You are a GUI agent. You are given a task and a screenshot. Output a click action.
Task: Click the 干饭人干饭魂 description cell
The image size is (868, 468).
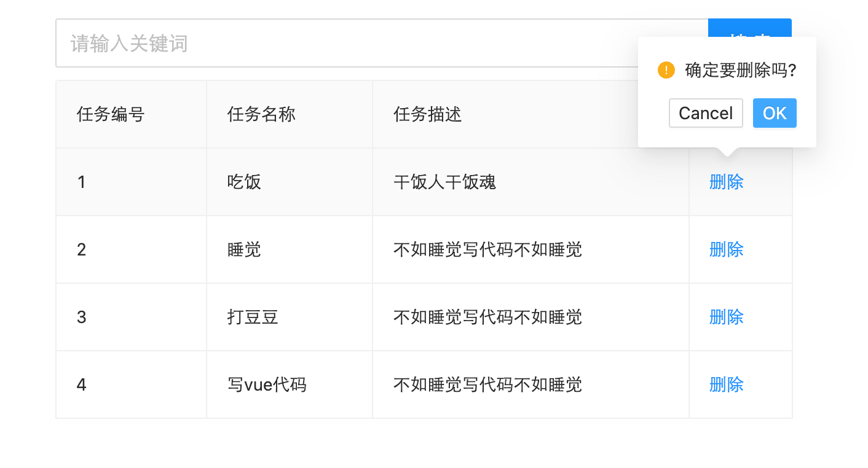(531, 182)
